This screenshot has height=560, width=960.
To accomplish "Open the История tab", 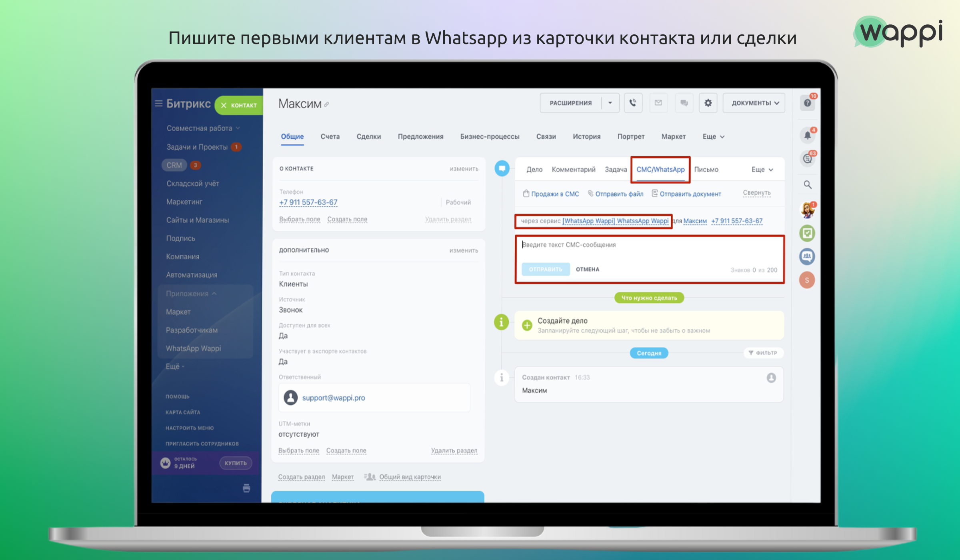I will click(586, 136).
